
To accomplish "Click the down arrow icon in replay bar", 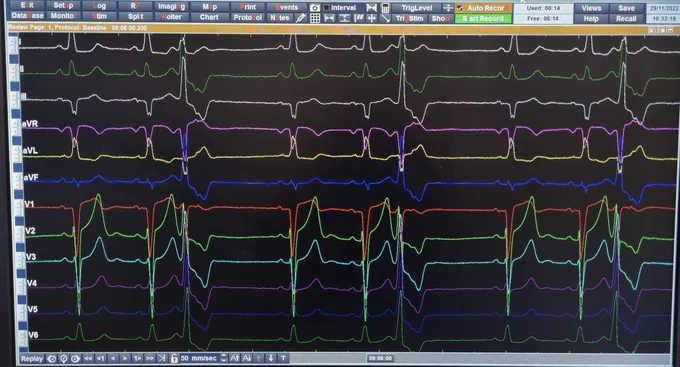I will point(271,358).
